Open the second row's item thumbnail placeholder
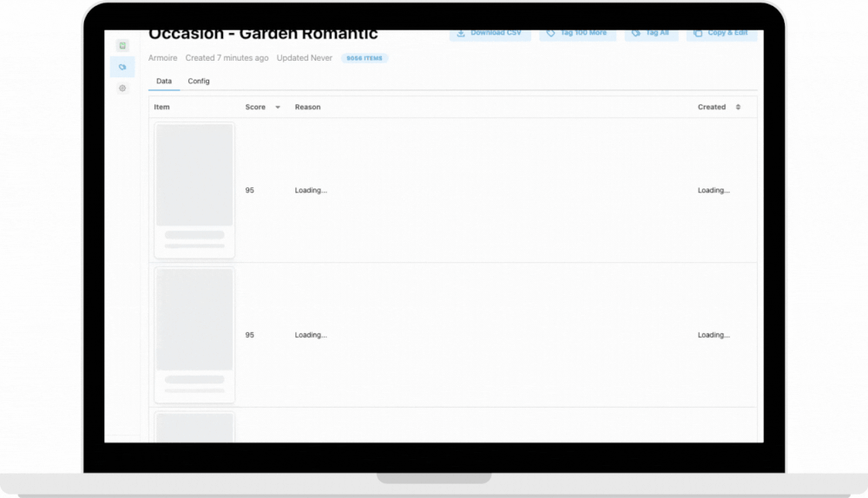The width and height of the screenshot is (868, 498). click(194, 335)
